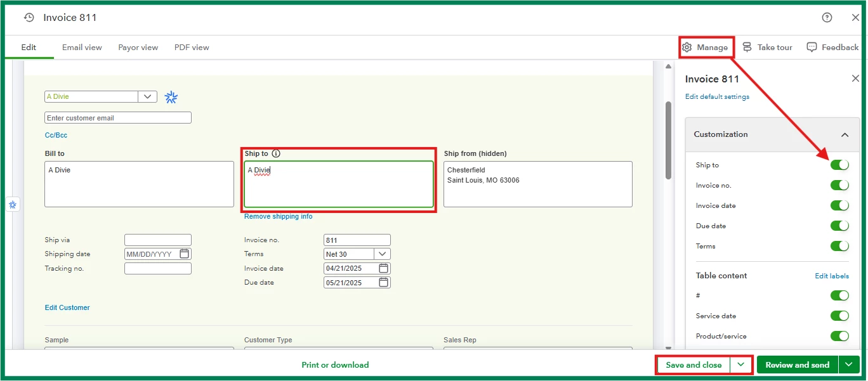
Task: Click Edit default settings link
Action: point(717,97)
